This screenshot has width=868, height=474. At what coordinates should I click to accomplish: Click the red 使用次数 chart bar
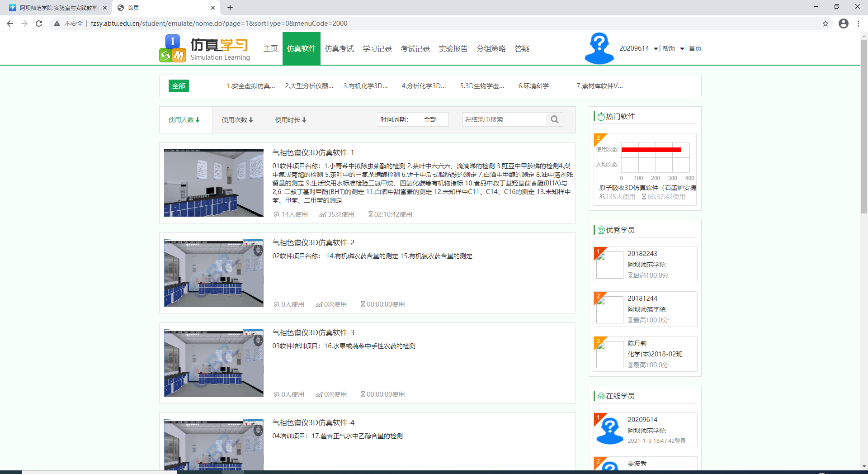point(651,150)
